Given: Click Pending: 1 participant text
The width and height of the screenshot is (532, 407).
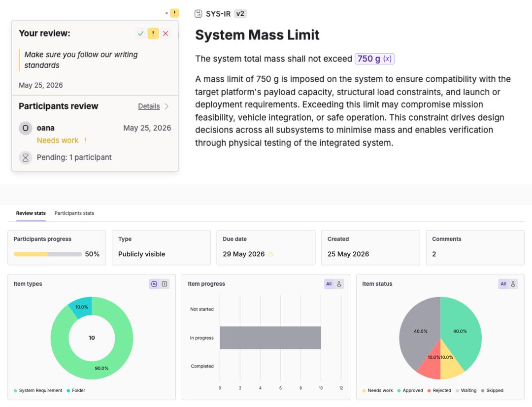Looking at the screenshot, I should 74,158.
